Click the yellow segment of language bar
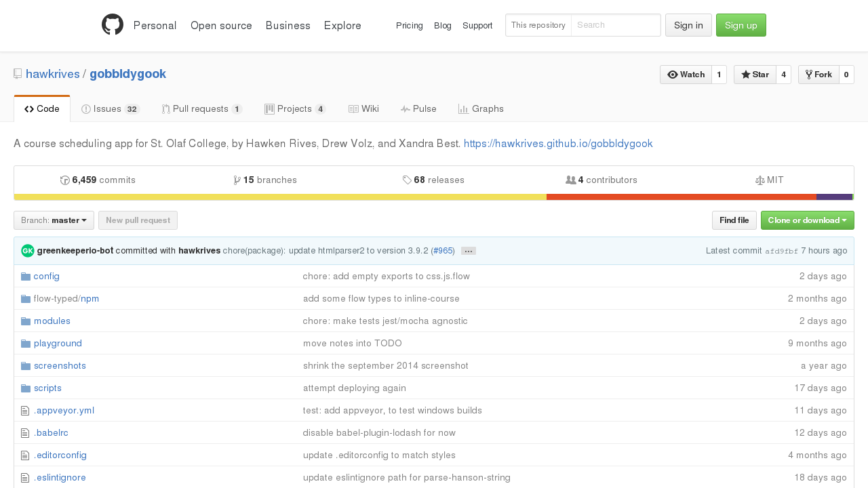The width and height of the screenshot is (868, 488). pyautogui.click(x=280, y=197)
